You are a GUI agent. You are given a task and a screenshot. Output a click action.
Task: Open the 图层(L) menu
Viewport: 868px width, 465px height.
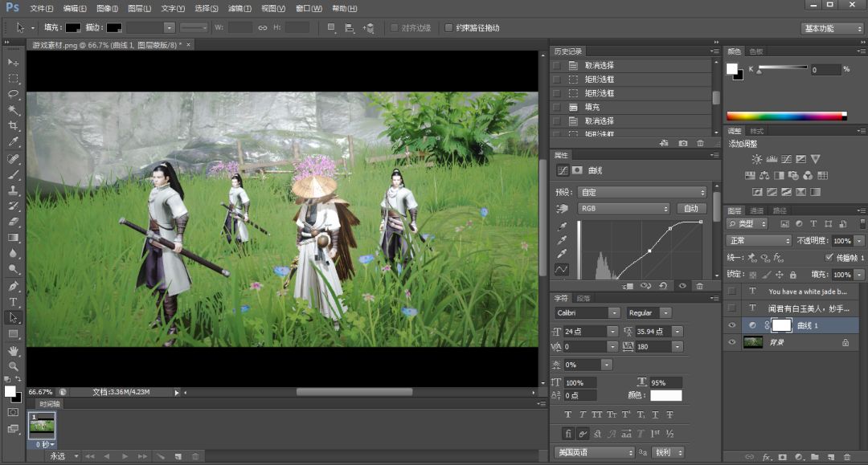point(140,8)
